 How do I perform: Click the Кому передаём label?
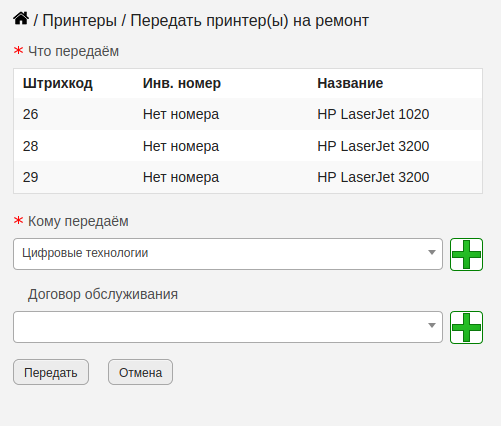(78, 221)
